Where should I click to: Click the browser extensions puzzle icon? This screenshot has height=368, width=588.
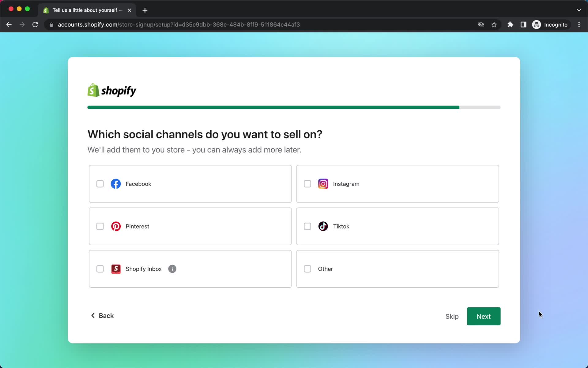[x=510, y=25]
